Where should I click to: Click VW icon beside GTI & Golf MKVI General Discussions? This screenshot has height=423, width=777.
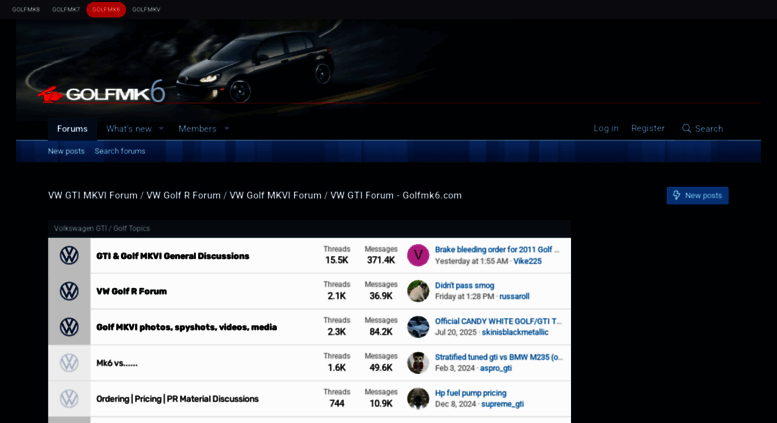click(x=69, y=256)
